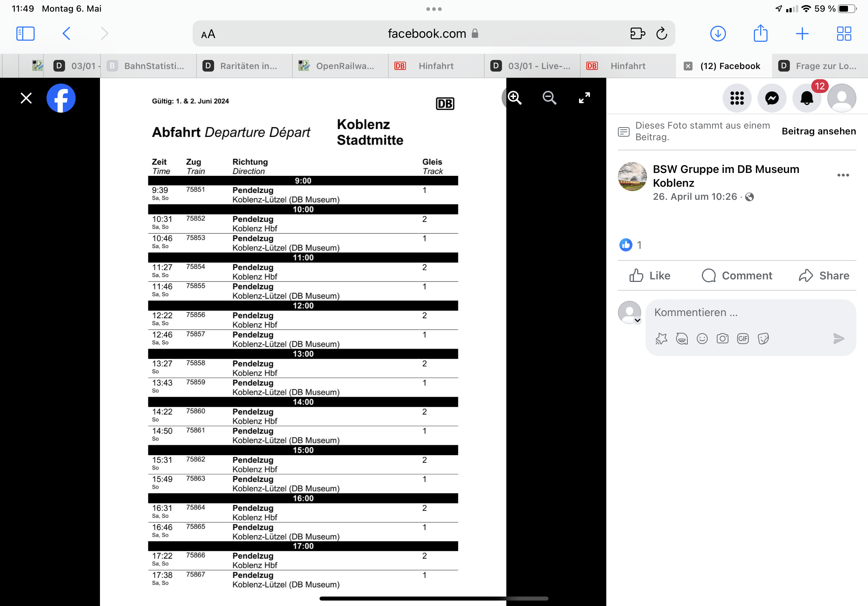Zoom in on the timetable photo
This screenshot has height=606, width=868.
click(x=515, y=98)
